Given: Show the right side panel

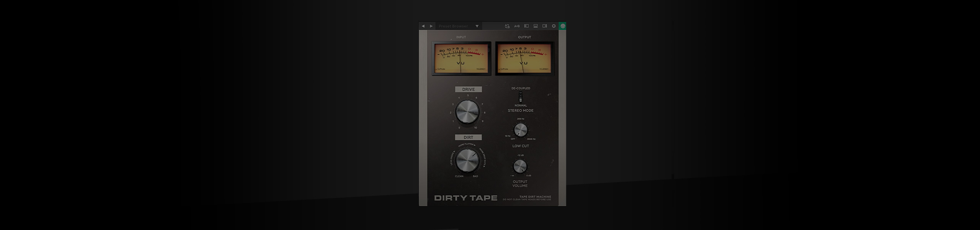Looking at the screenshot, I should point(544,26).
